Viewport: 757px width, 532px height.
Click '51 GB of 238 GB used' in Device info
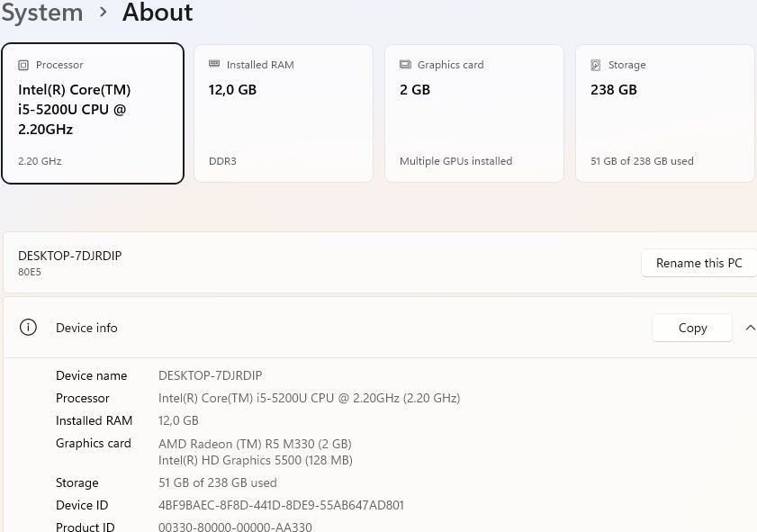[217, 482]
